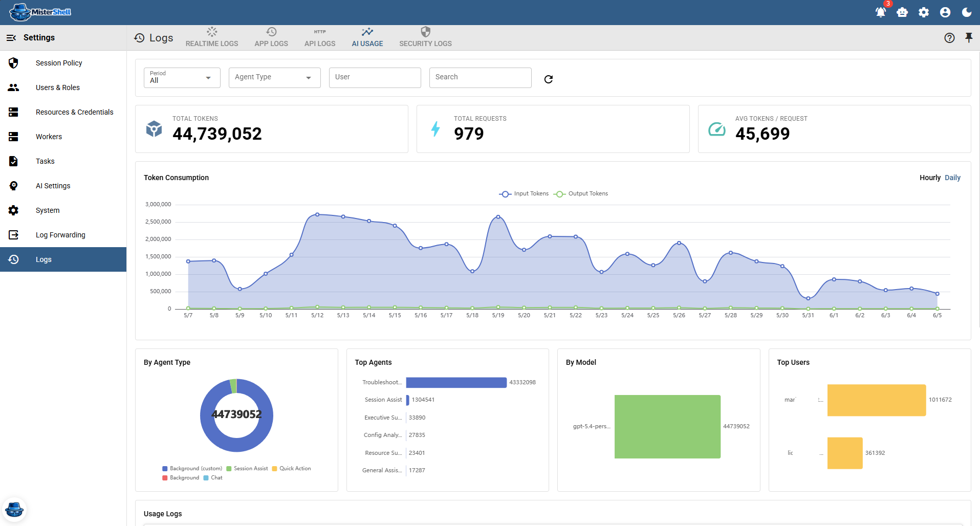Focus the User filter field
The image size is (980, 526).
375,78
